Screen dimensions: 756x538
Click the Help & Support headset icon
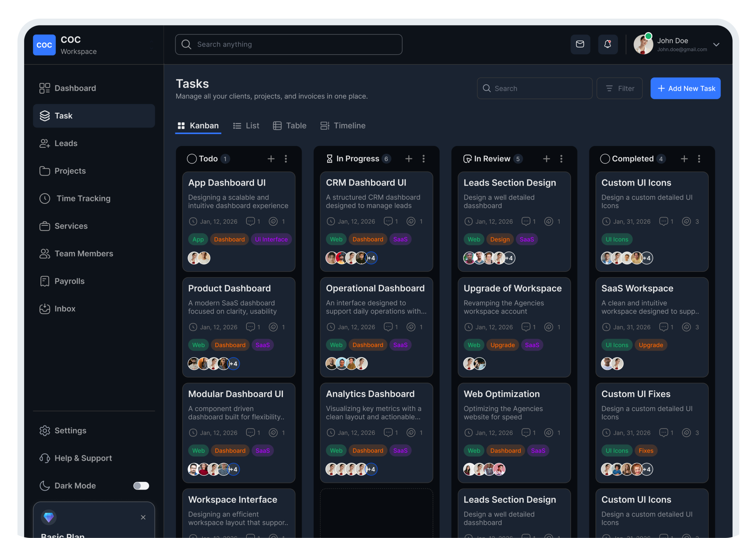pos(45,458)
